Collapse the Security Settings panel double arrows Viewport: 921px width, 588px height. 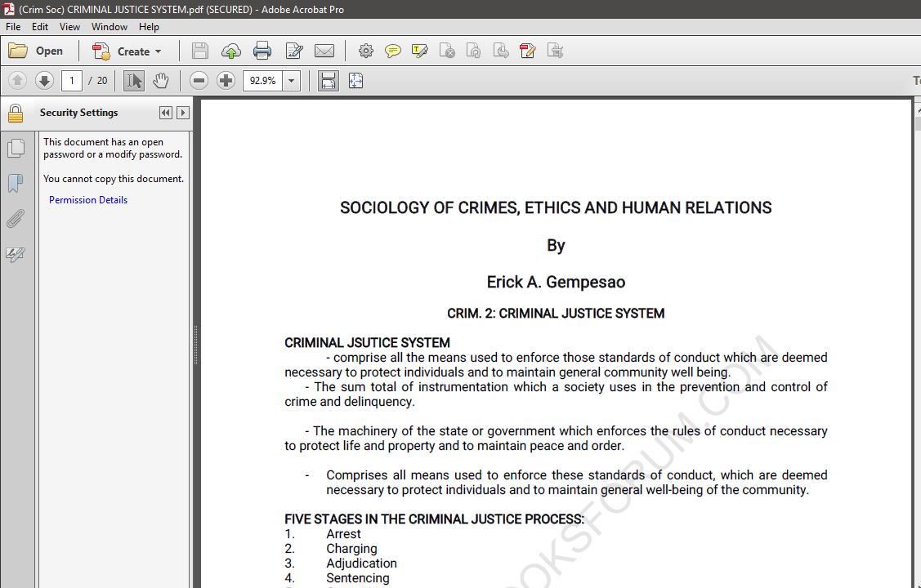(x=166, y=113)
